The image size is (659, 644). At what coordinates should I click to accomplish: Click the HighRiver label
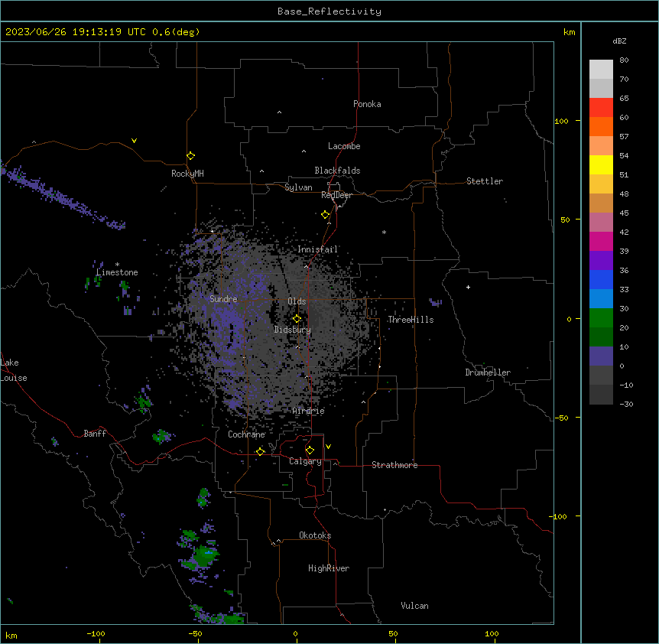(329, 568)
